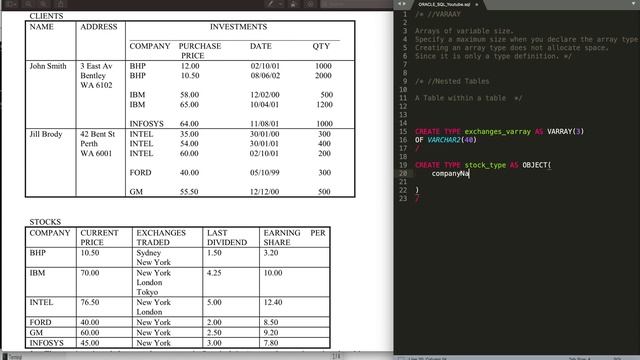
Task: Click line number 15 in the gutter
Action: (403, 131)
